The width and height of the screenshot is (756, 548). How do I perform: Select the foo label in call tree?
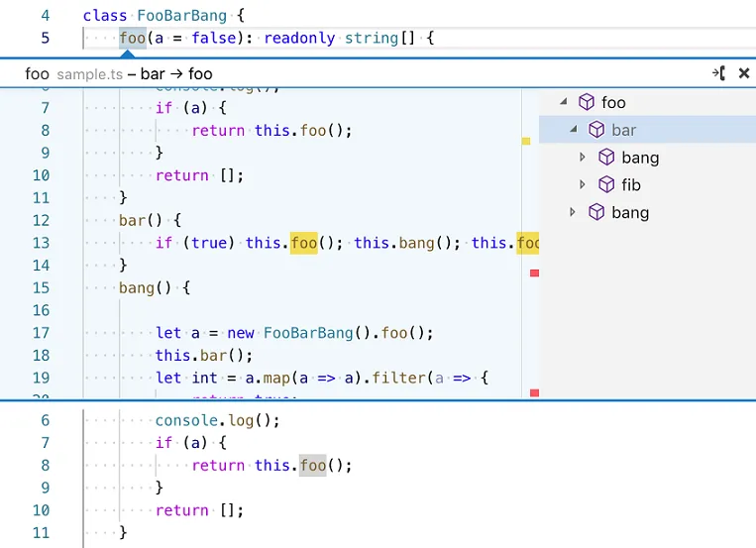(613, 102)
